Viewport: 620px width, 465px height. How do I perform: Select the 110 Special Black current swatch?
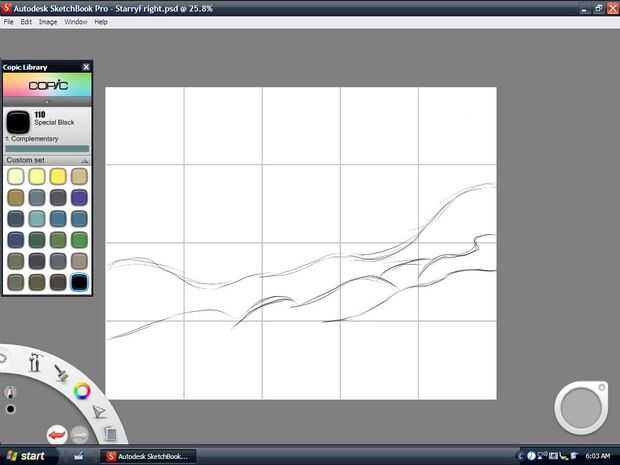[x=18, y=122]
